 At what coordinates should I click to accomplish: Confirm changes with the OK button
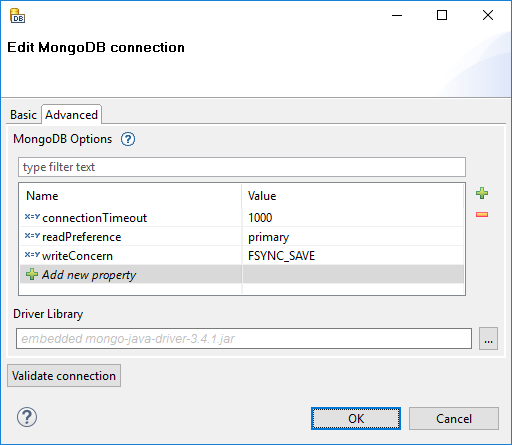[x=356, y=418]
